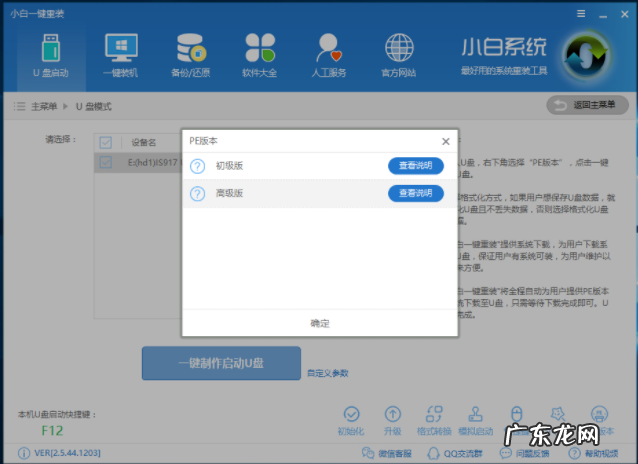Click 查看说明 for 高级版
Viewport: 638px width, 464px height.
416,193
